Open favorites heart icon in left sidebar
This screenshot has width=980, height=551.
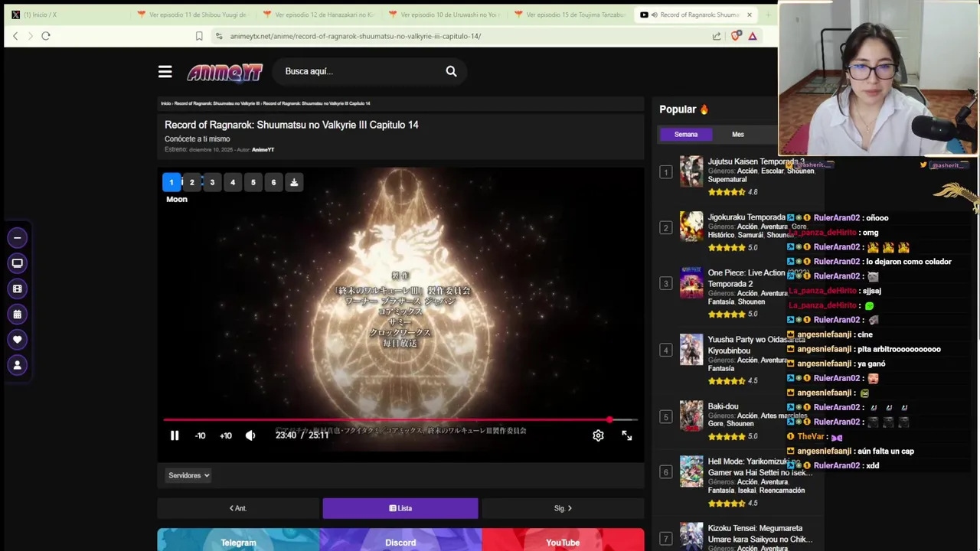pos(17,339)
